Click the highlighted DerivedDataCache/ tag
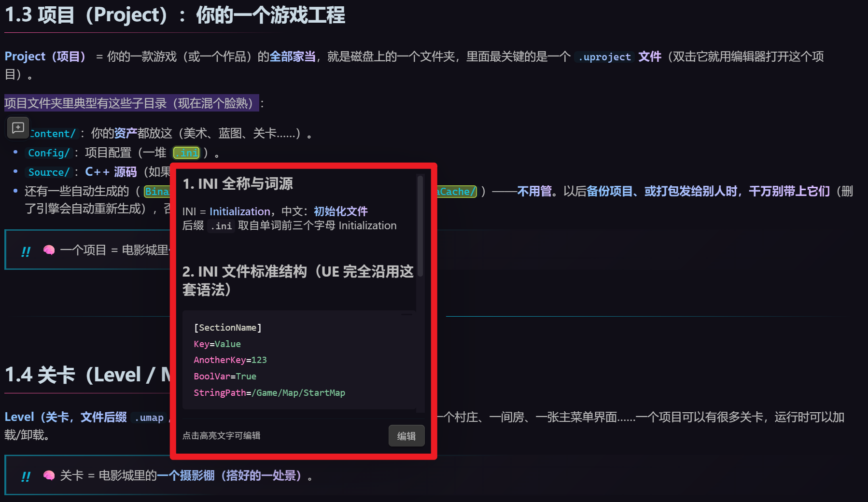 [457, 192]
